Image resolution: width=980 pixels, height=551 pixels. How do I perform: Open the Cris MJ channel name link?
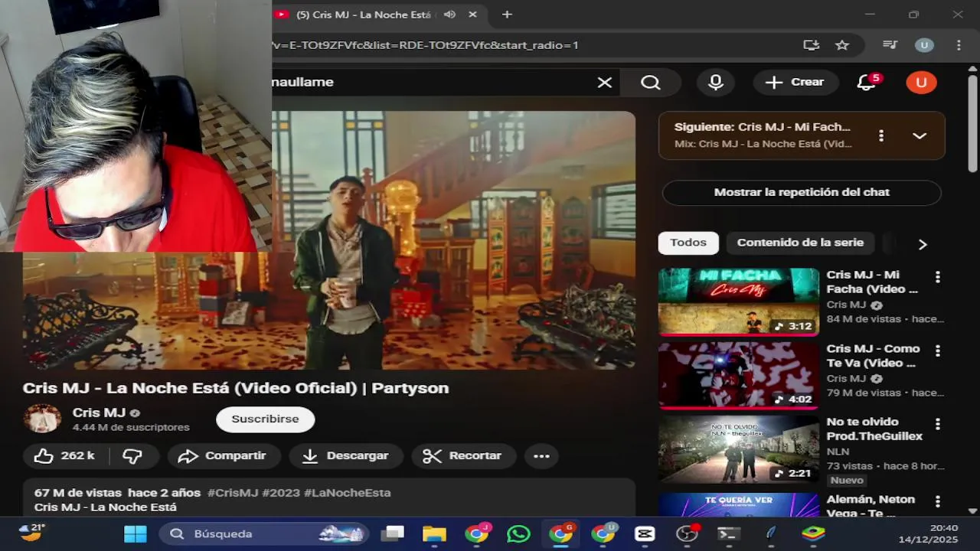(99, 412)
